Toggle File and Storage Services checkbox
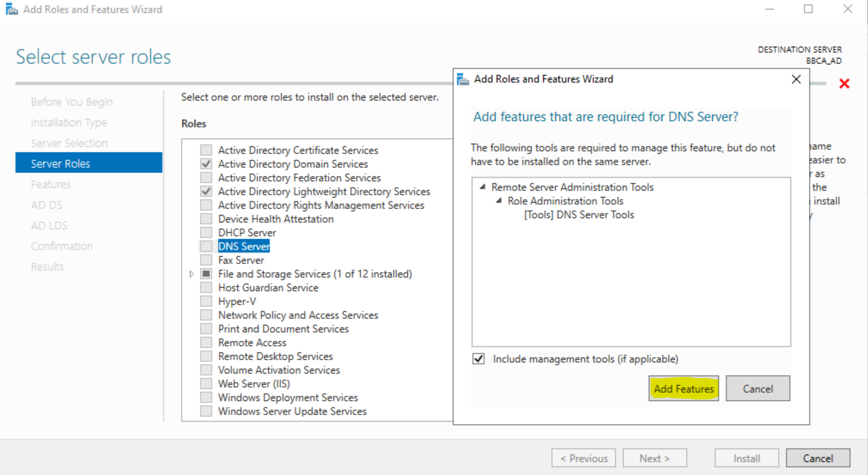The image size is (868, 475). click(x=206, y=274)
